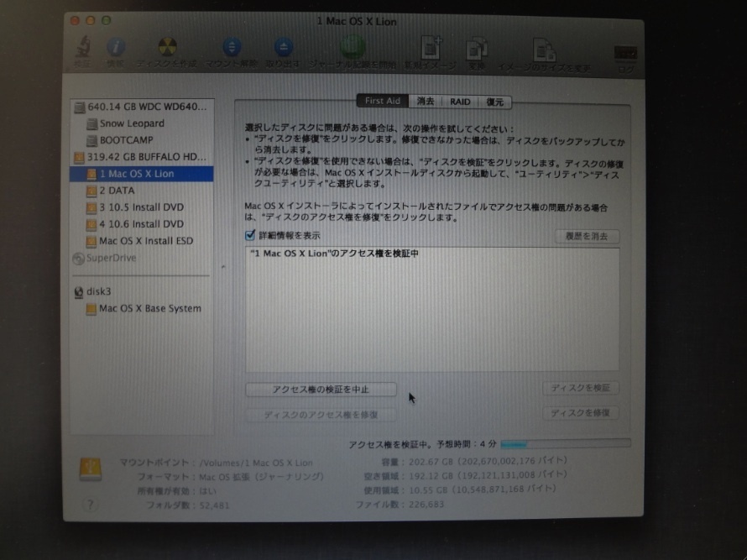Click the Unmount (マウント解除) toolbar icon
This screenshot has width=747, height=560.
231,49
